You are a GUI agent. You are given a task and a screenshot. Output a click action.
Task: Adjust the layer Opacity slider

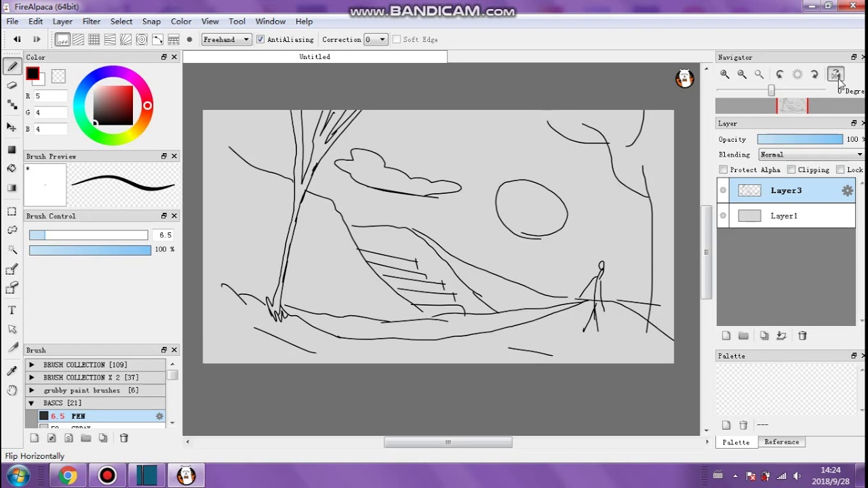800,139
